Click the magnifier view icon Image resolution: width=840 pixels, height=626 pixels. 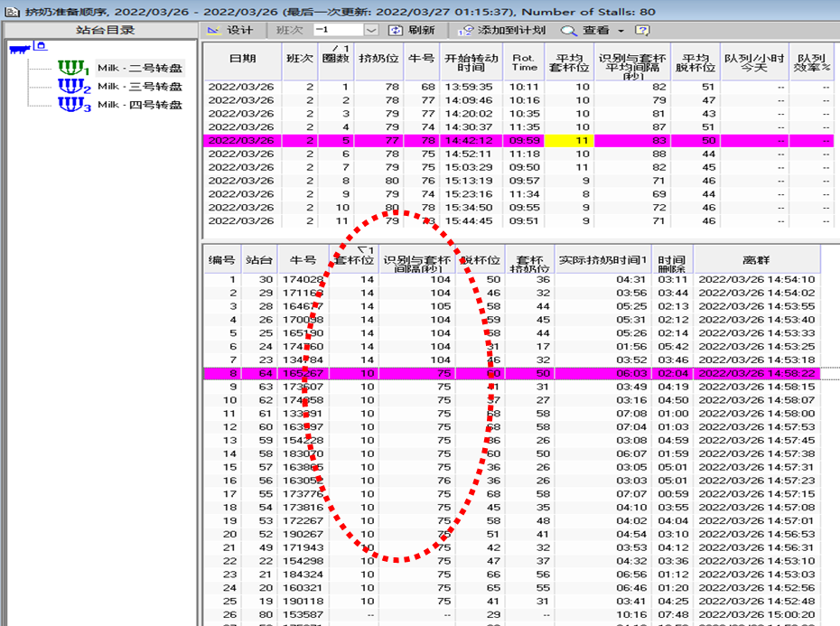coord(568,31)
